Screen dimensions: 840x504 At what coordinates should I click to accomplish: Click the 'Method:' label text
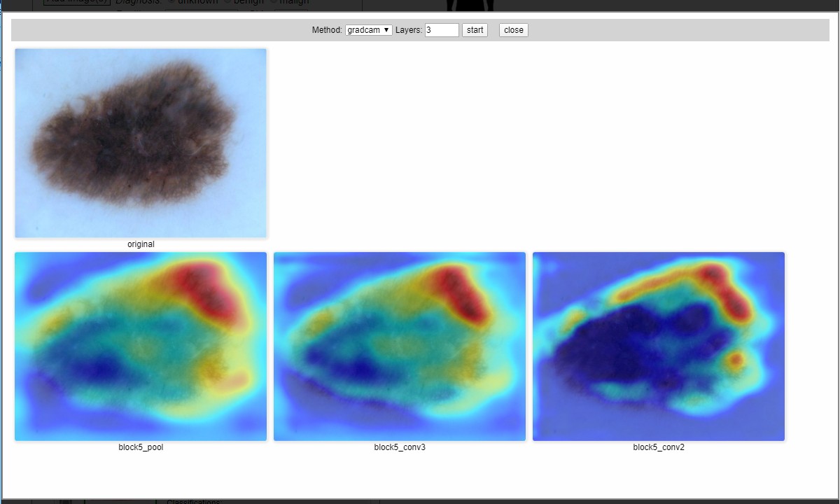tap(327, 30)
